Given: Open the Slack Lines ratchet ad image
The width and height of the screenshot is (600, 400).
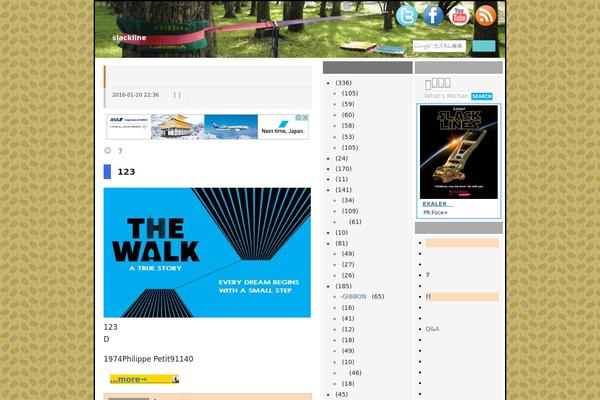Looking at the screenshot, I should coord(459,152).
